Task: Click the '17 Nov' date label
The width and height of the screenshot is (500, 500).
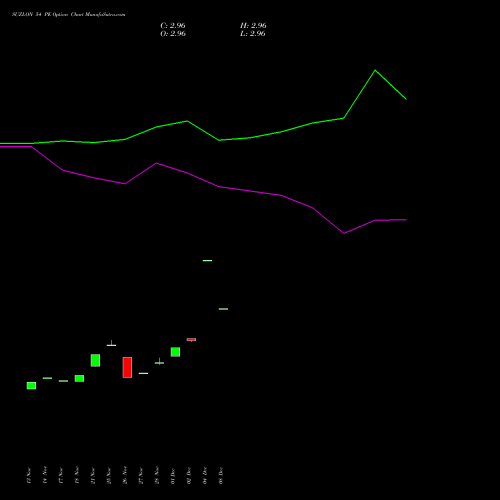Action: pyautogui.click(x=61, y=475)
